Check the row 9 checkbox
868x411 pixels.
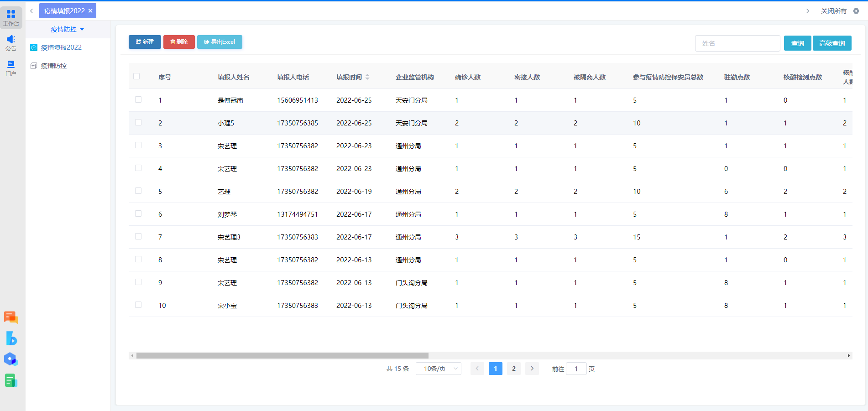(138, 282)
